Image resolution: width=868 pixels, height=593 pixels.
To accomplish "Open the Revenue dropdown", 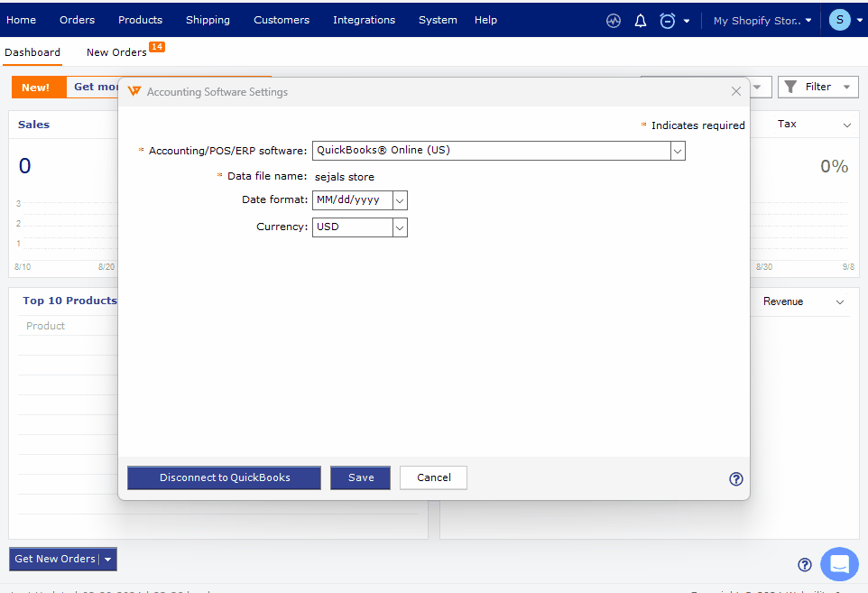I will pos(803,301).
